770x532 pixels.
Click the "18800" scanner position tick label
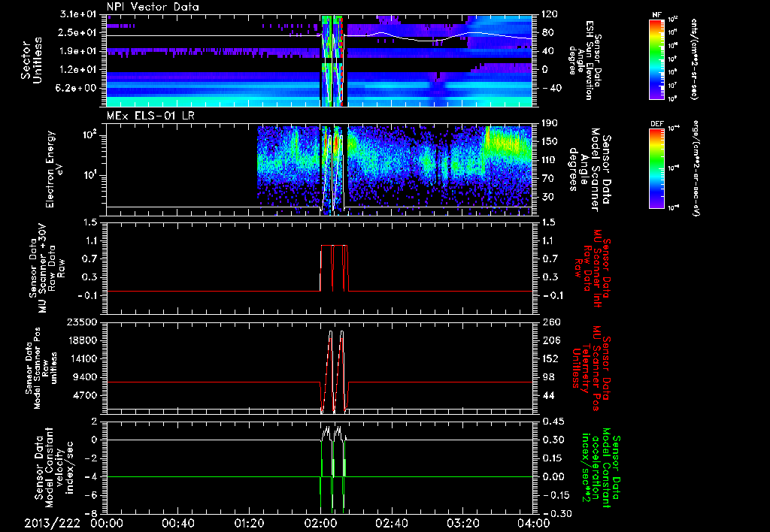coord(81,340)
